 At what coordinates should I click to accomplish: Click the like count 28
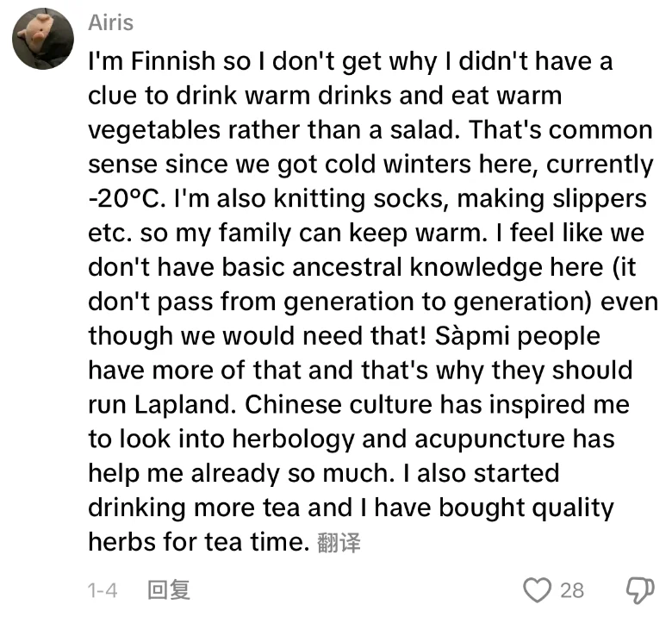tap(572, 589)
